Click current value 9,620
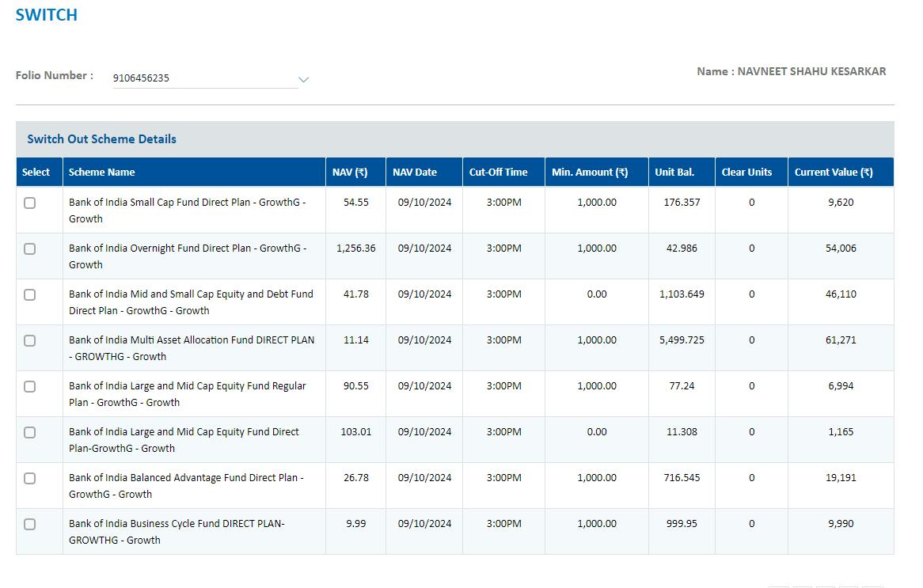This screenshot has width=923, height=588. click(x=841, y=202)
